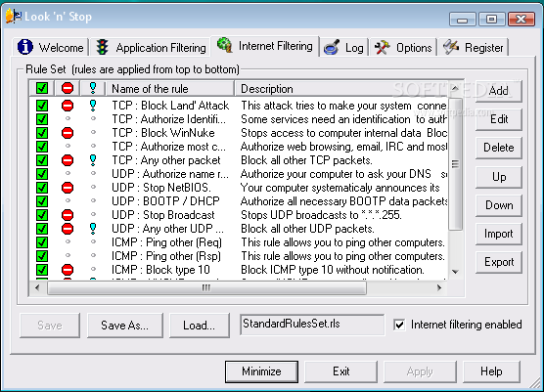This screenshot has height=392, width=544.
Task: Click the empty alert dot on UDP BOOTP / DHCP row
Action: point(93,200)
